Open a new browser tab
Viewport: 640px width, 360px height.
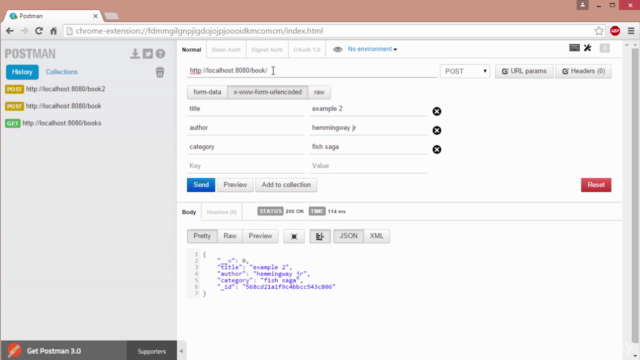click(111, 16)
